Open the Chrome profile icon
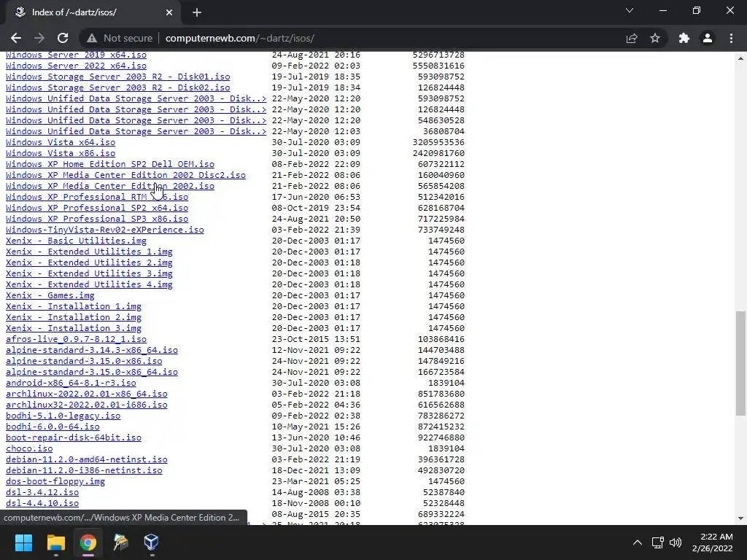Screen dimensions: 747x560 [708, 38]
